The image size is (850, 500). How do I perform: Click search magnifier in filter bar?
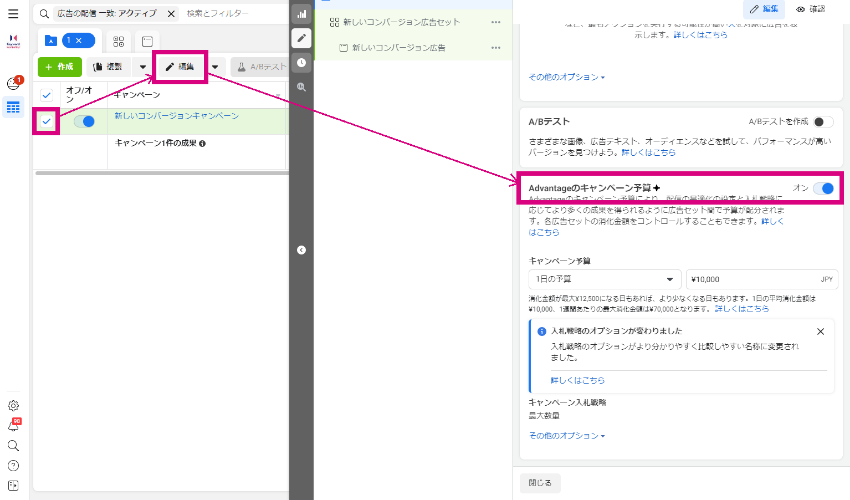[x=44, y=14]
